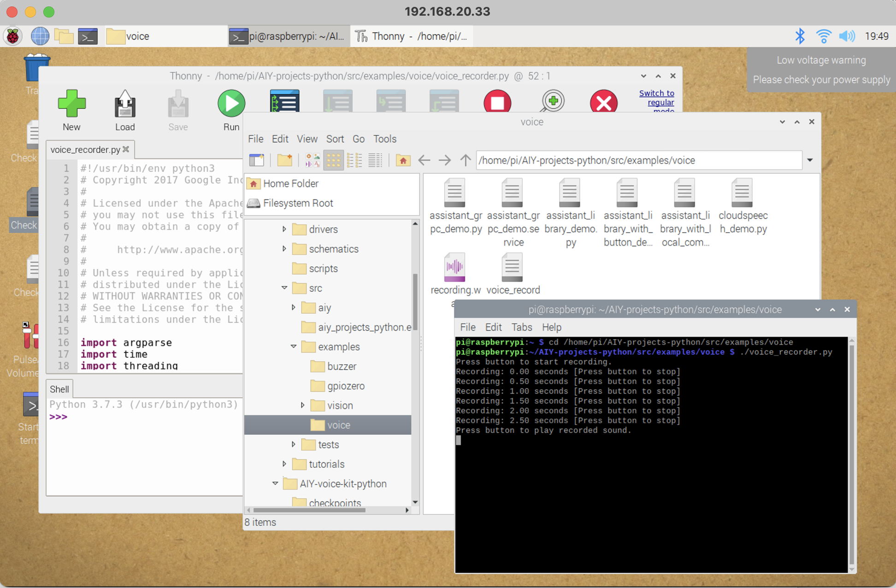896x588 pixels.
Task: Switch to icon view mode
Action: (333, 160)
